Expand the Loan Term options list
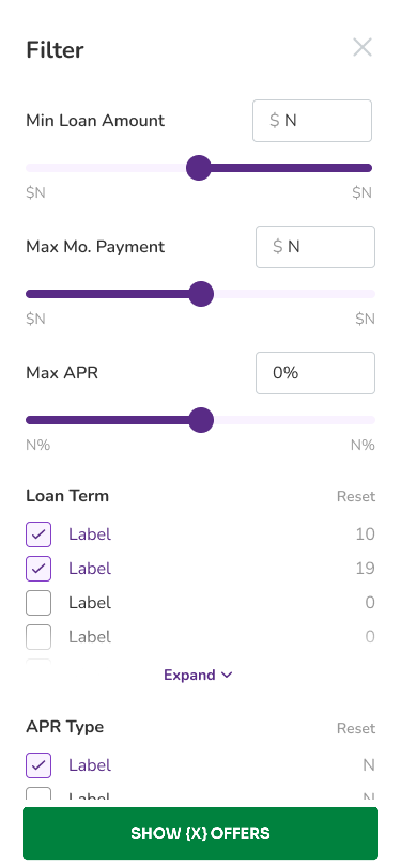The width and height of the screenshot is (401, 868). [190, 675]
